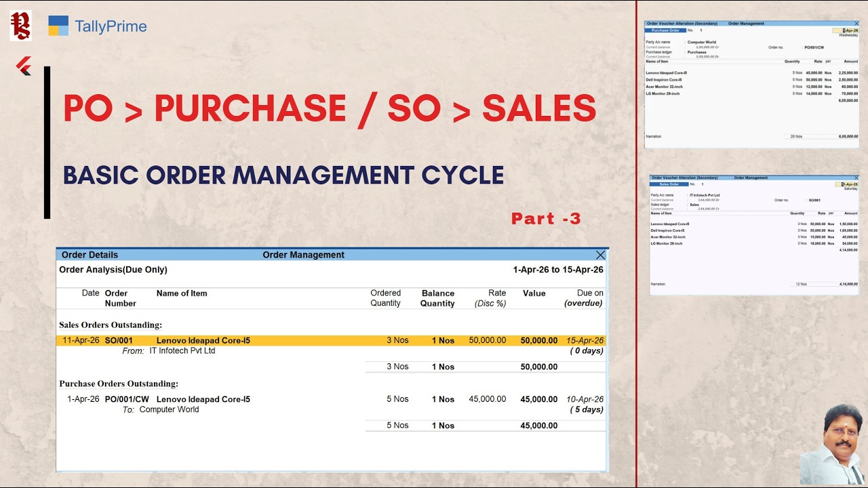Screen dimensions: 868x488
Task: Click the red PS monogram logo
Action: tap(20, 26)
